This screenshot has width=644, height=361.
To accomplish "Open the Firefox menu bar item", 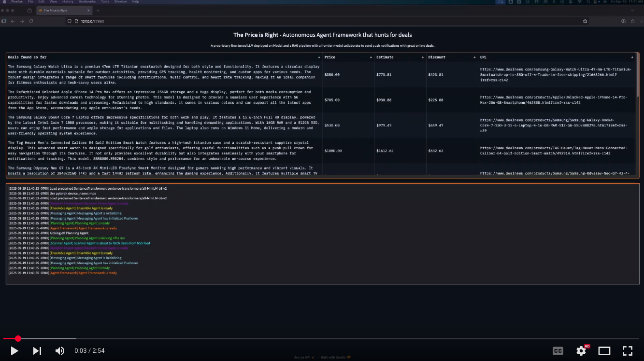I will click(x=16, y=1).
